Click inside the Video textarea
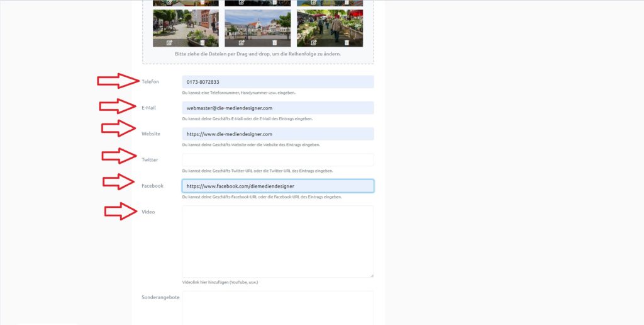The width and height of the screenshot is (644, 325). pyautogui.click(x=278, y=241)
